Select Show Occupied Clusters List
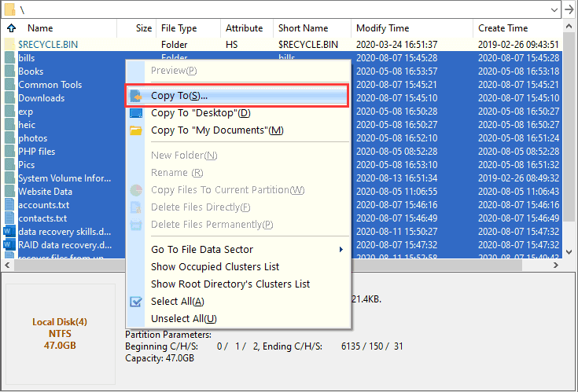The image size is (578, 392). pos(215,267)
